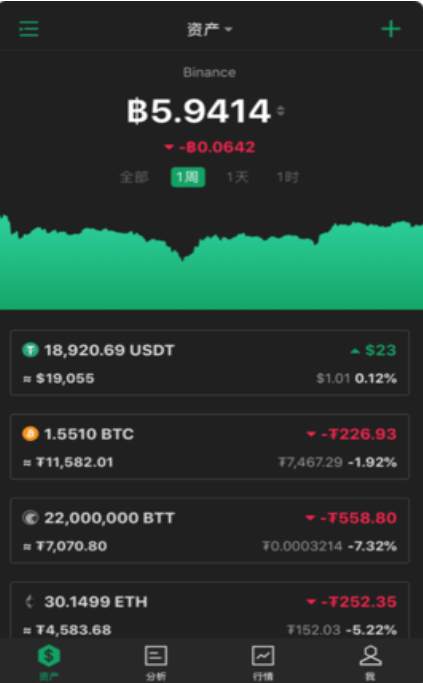Toggle currency unit arrows beside ฿5.9414
The width and height of the screenshot is (423, 683).
[x=281, y=111]
